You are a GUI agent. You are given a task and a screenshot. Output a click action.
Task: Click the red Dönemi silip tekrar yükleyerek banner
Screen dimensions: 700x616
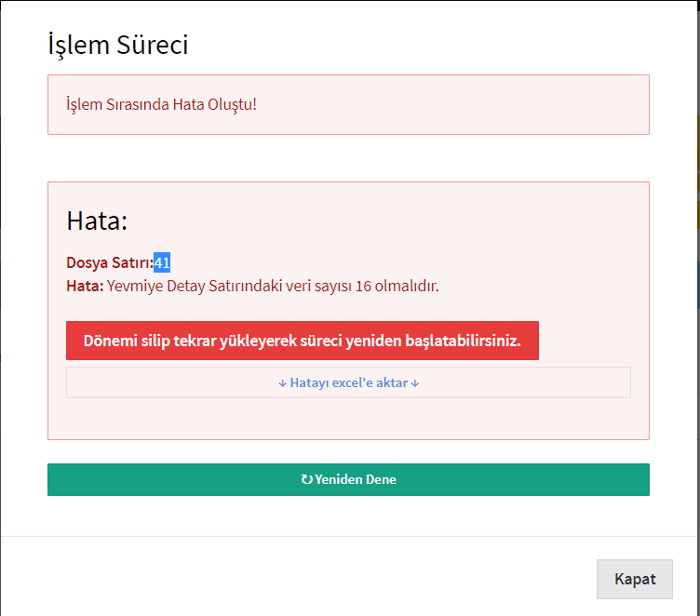(x=303, y=341)
